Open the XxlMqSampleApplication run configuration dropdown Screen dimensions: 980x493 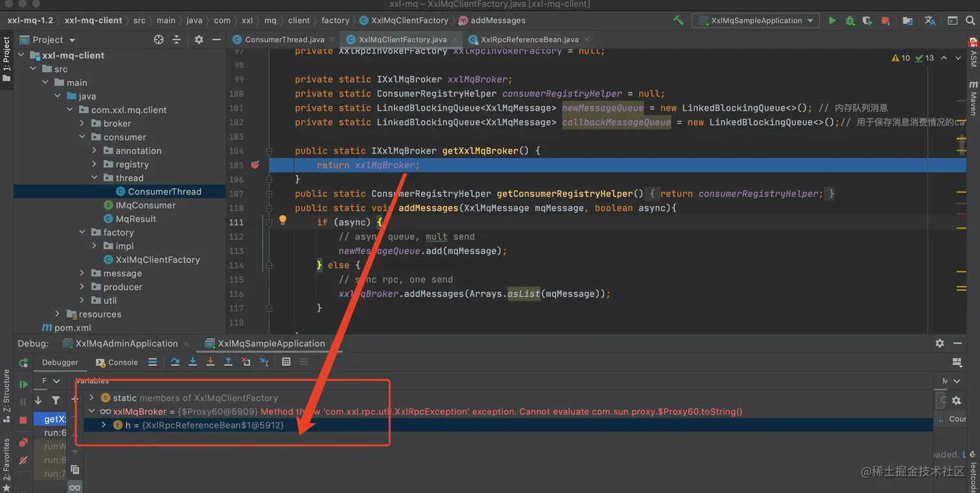[x=756, y=21]
